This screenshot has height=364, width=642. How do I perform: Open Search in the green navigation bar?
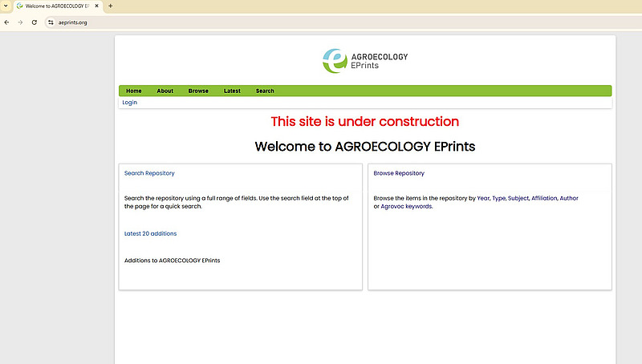[265, 91]
